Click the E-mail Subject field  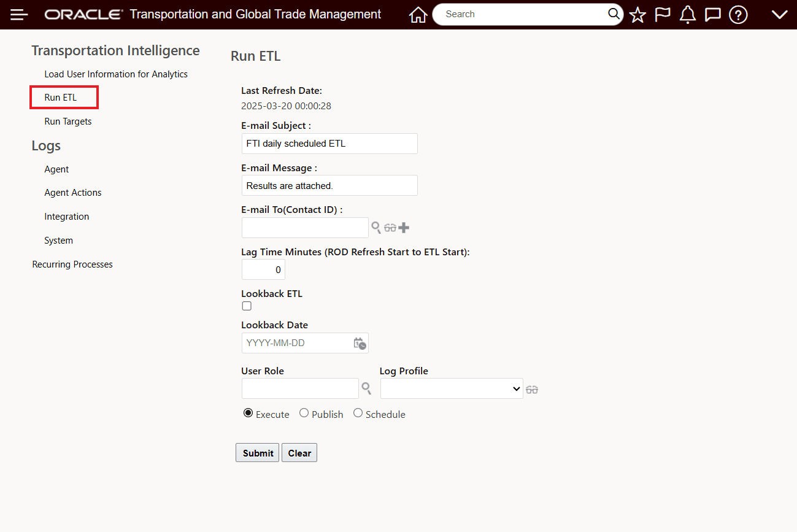(x=329, y=144)
